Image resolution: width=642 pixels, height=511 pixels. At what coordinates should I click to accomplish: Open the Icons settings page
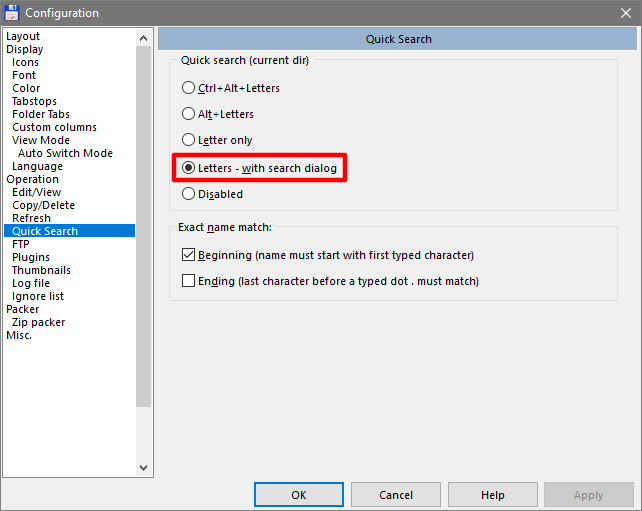pyautogui.click(x=25, y=62)
